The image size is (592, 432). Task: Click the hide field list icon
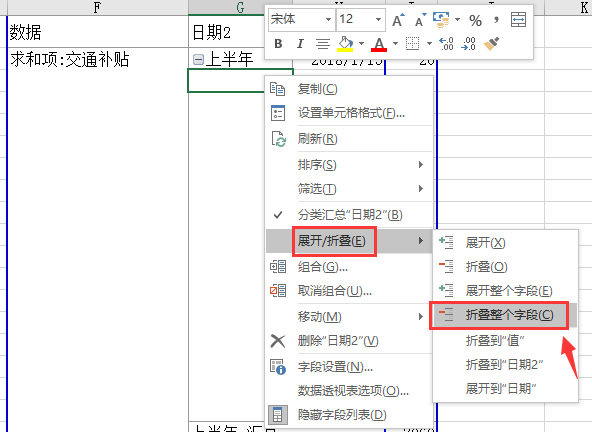[x=278, y=415]
